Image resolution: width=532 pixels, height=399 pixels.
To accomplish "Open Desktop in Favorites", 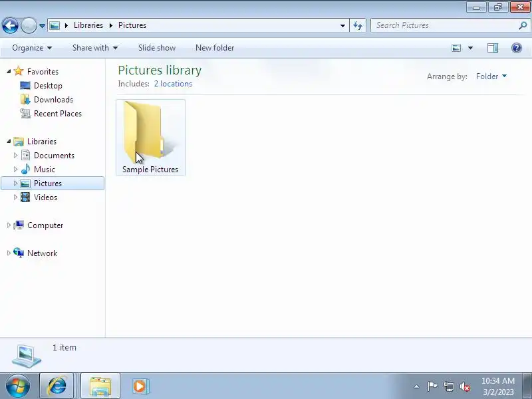I will coord(48,86).
